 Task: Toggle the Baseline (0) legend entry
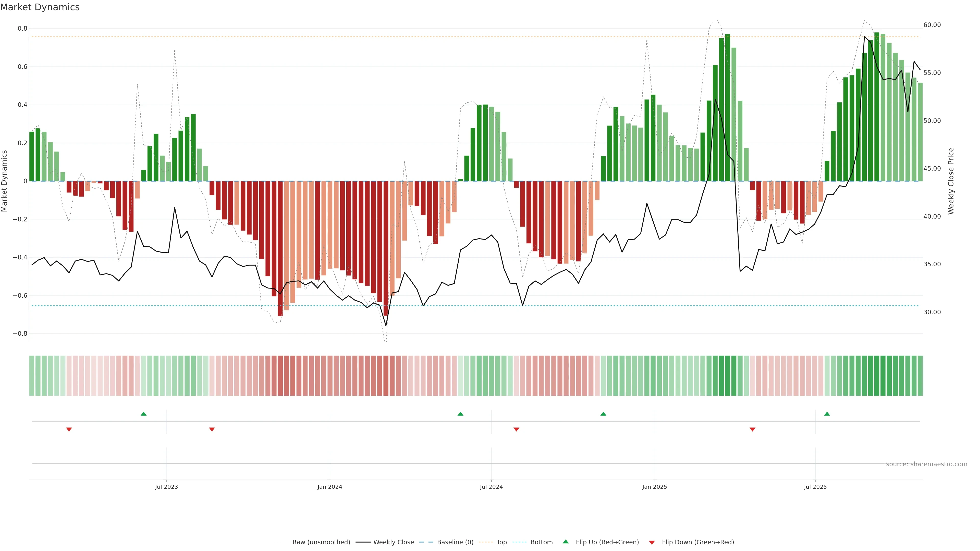tap(455, 542)
